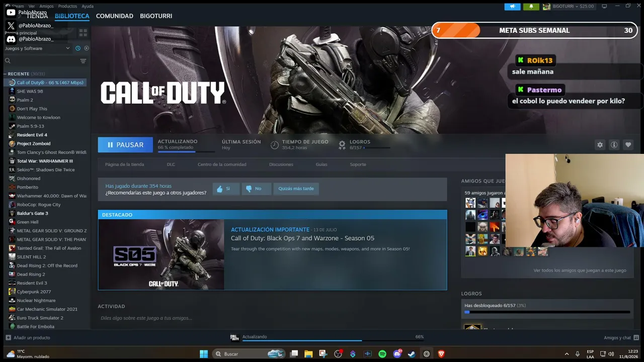This screenshot has width=644, height=362.
Task: Recommend the game with the Sí button
Action: (225, 189)
